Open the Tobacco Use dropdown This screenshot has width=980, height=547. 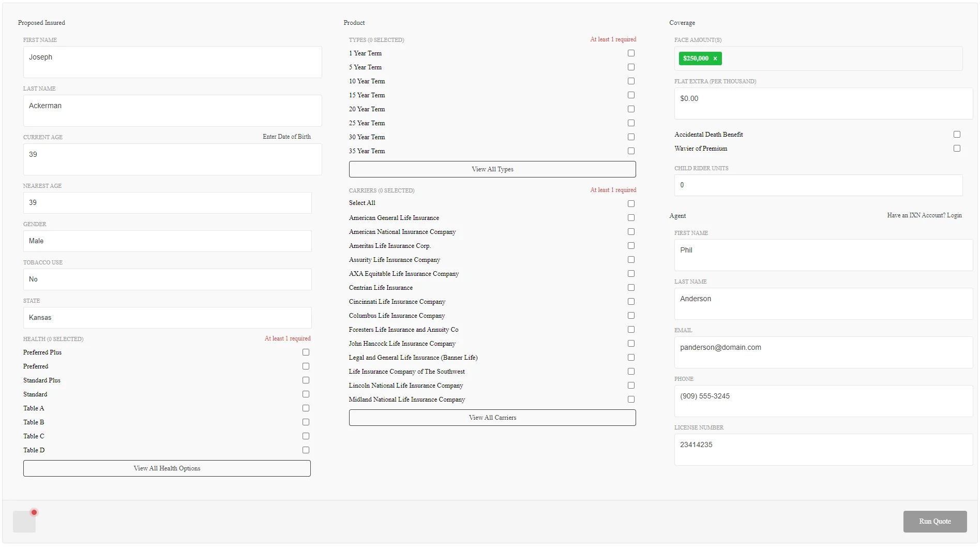(167, 279)
